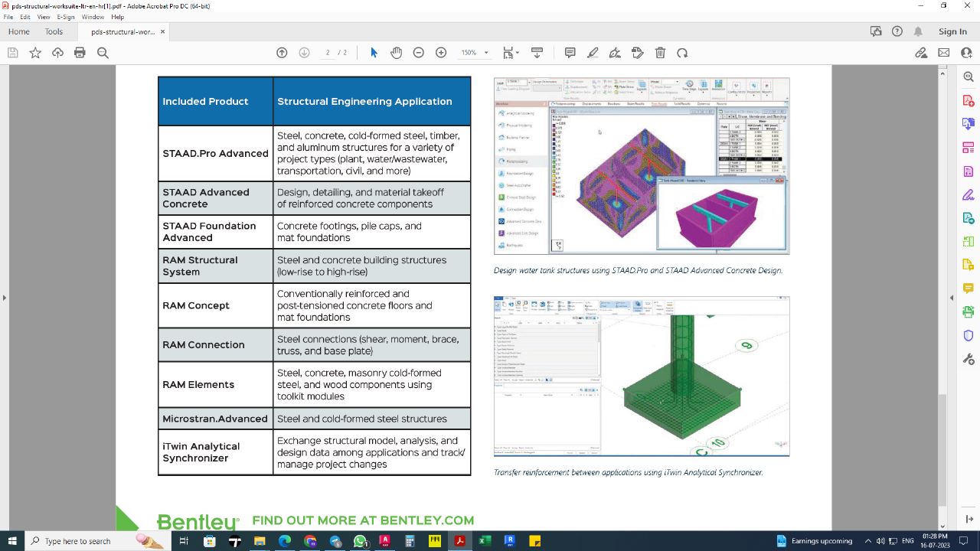Open the find text magnifier
Viewport: 980px width, 551px height.
tap(103, 53)
